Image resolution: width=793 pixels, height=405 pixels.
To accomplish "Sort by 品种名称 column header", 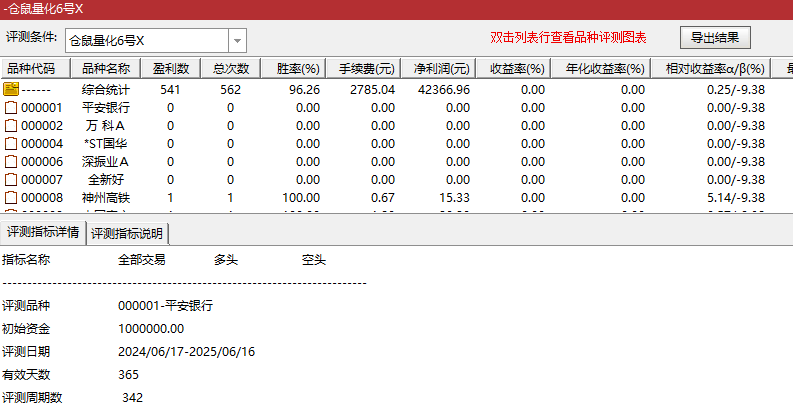I will [x=105, y=68].
